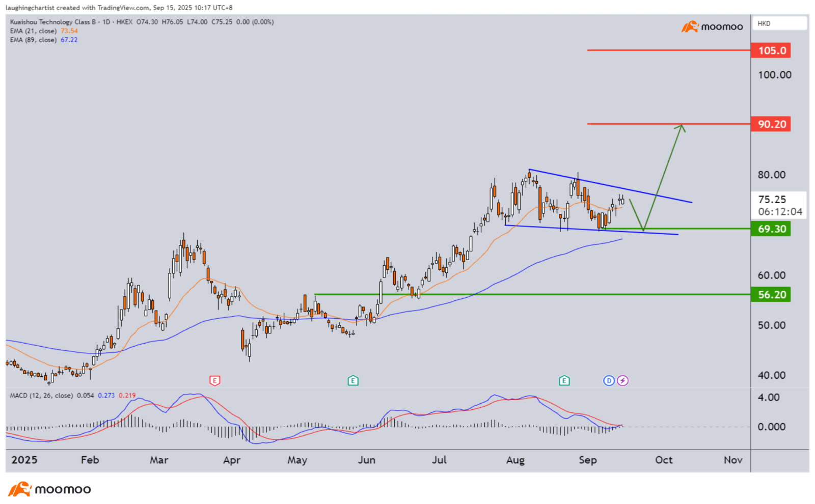815x504 pixels.
Task: Click the Apr time axis label
Action: [x=232, y=460]
